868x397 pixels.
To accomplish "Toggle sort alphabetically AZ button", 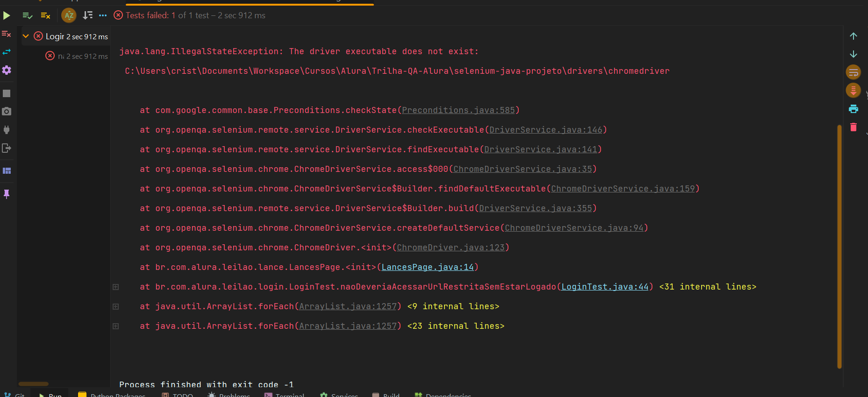I will point(69,15).
